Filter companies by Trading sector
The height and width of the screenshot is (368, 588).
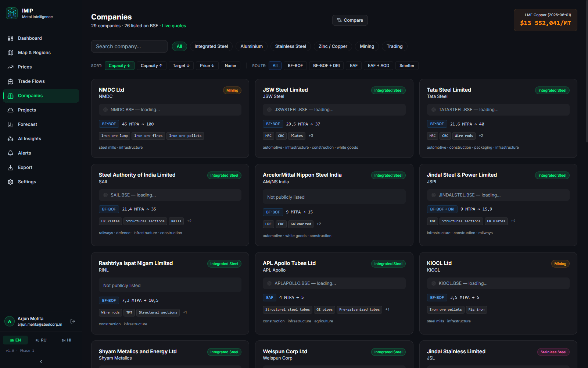395,46
